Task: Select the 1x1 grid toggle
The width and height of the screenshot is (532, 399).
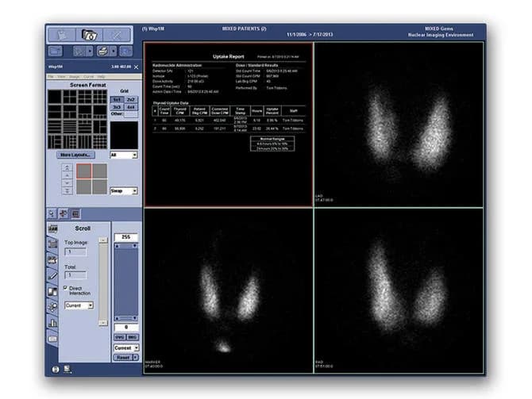Action: [x=117, y=100]
